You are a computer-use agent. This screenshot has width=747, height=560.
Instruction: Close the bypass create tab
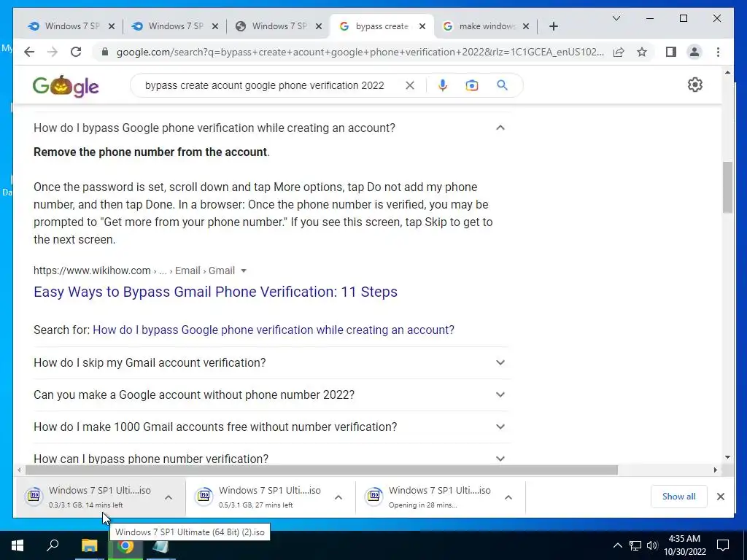(422, 27)
